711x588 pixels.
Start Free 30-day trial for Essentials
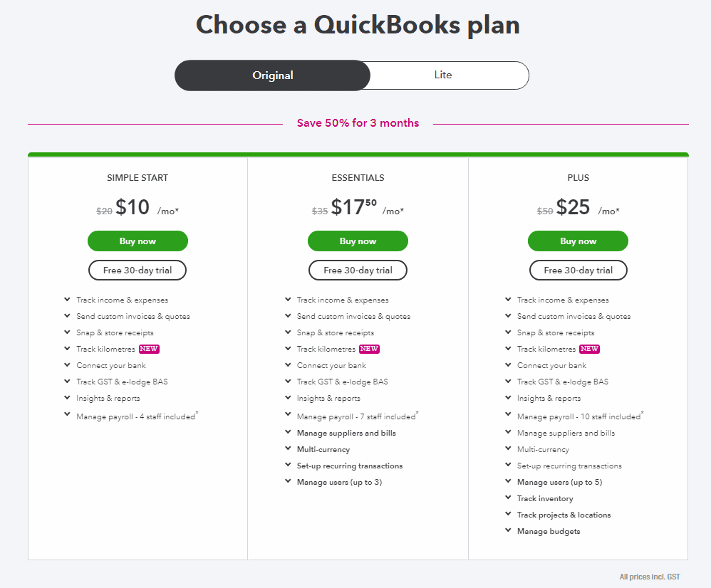pyautogui.click(x=358, y=271)
